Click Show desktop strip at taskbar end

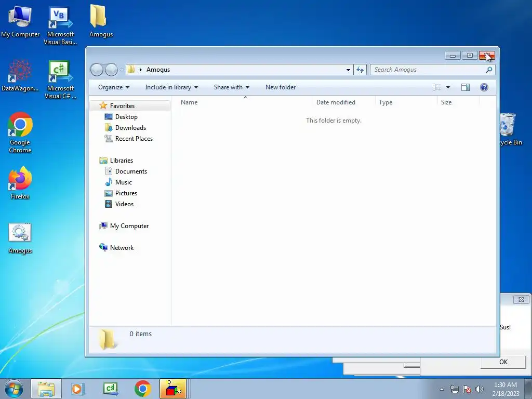[528, 389]
